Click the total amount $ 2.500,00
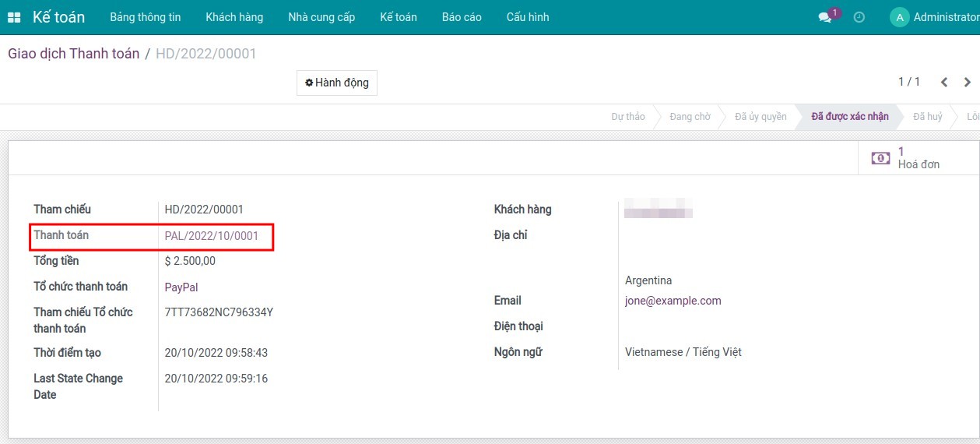 (x=190, y=261)
